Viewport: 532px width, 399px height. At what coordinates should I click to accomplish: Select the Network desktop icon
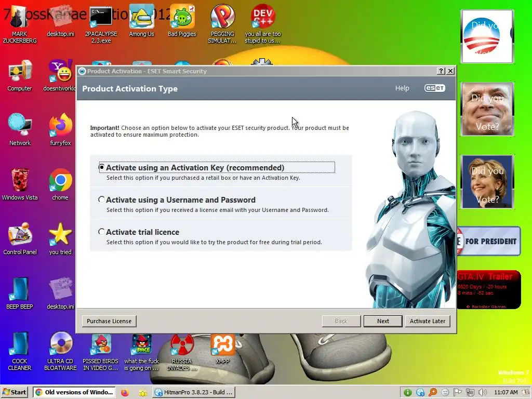point(20,130)
